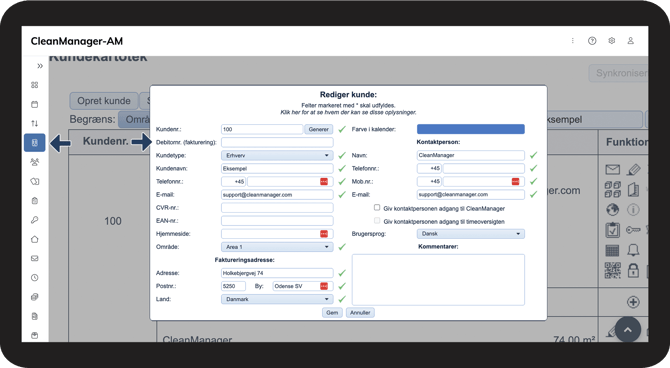Click the padlock icon in Funktioner

pos(633,270)
